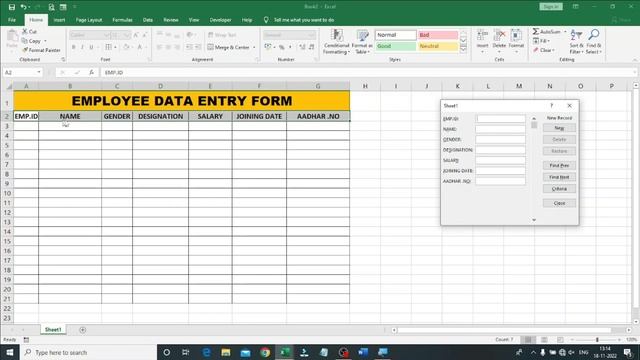This screenshot has width=640, height=360.
Task: Open Clipboard group dialog launcher
Action: click(63, 60)
